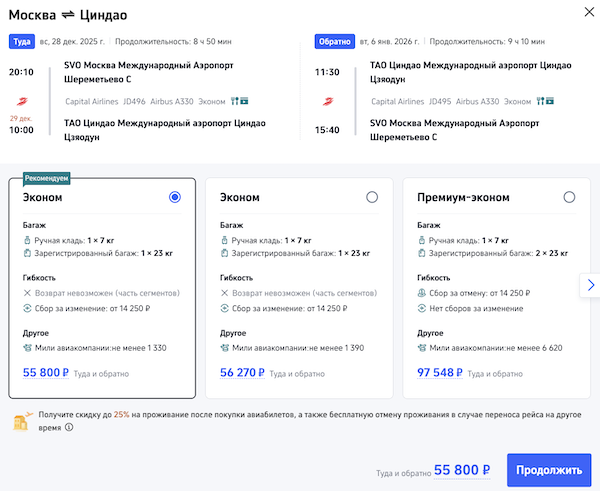600x491 pixels.
Task: Click the hotel discount promo icon
Action: [20, 420]
